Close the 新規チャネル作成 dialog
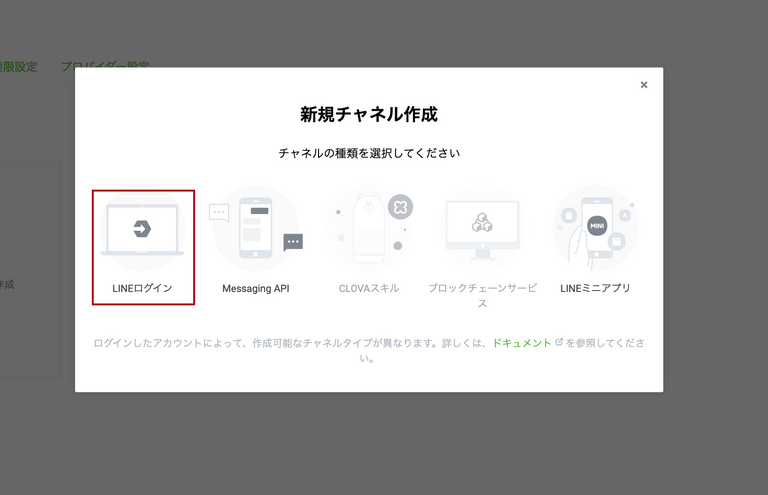 point(644,85)
